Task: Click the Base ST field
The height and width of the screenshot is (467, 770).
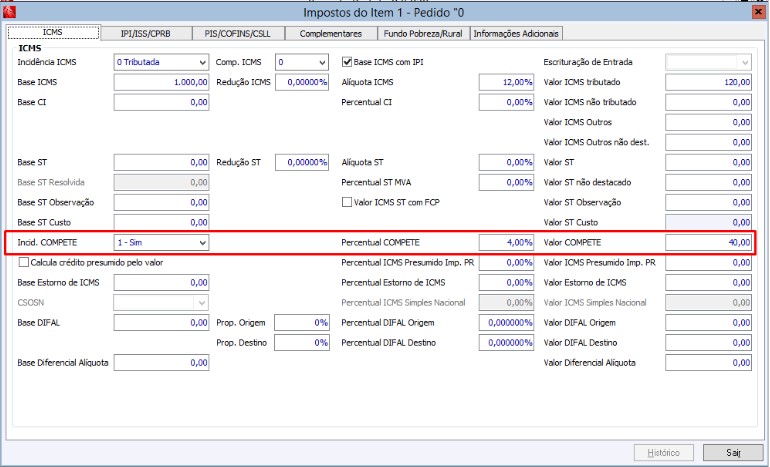Action: (x=161, y=162)
